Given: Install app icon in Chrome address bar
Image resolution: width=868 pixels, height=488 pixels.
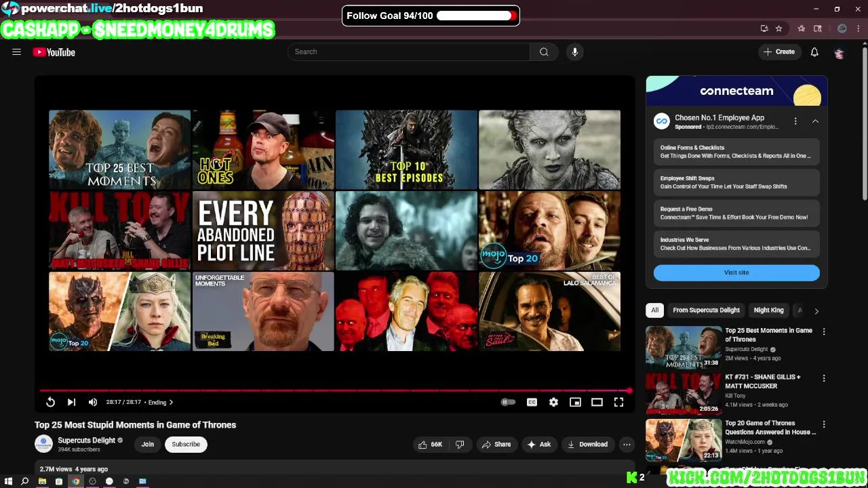Looking at the screenshot, I should [764, 28].
